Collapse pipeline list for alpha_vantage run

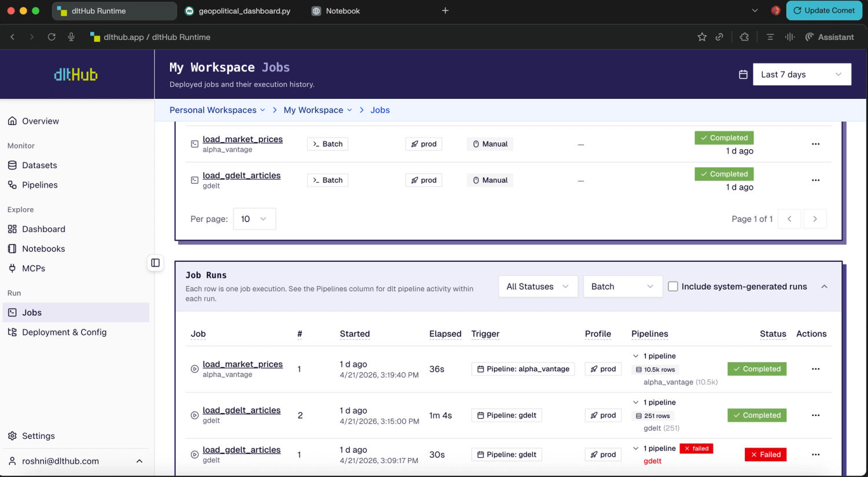[636, 356]
